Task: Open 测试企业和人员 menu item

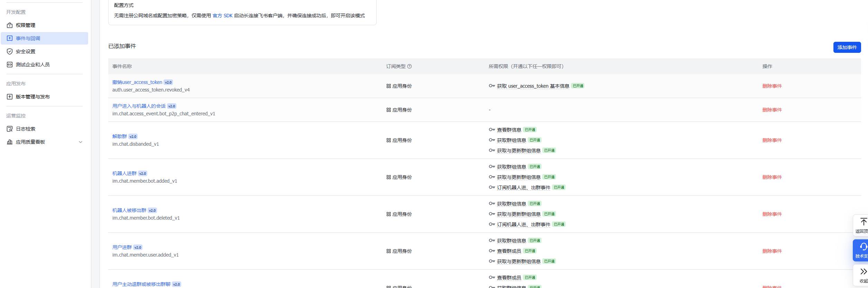Action: [x=45, y=65]
